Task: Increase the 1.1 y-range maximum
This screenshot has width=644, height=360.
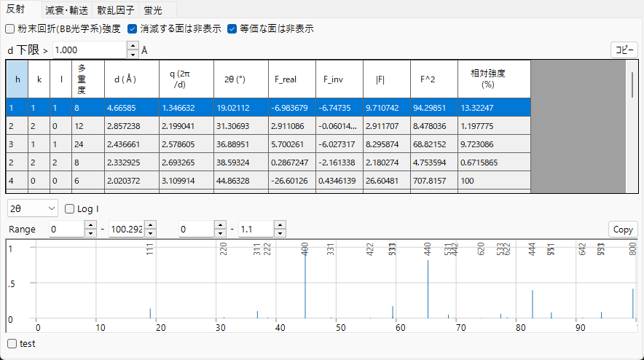Action: [280, 224]
